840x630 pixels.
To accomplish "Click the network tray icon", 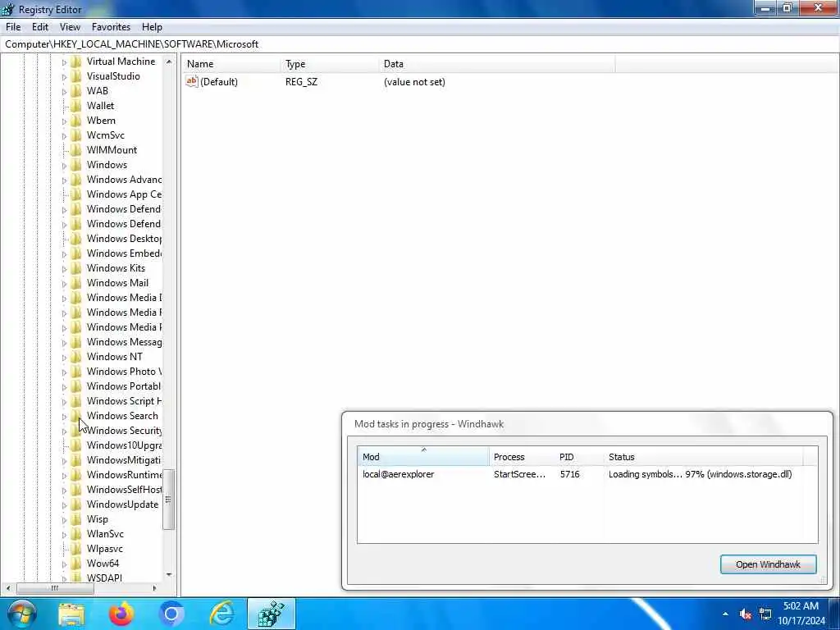I will [x=765, y=614].
